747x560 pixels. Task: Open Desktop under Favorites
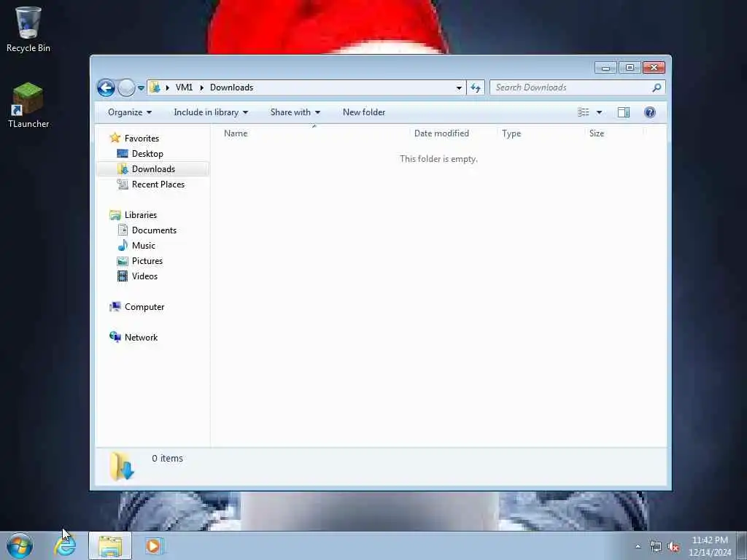(x=147, y=154)
